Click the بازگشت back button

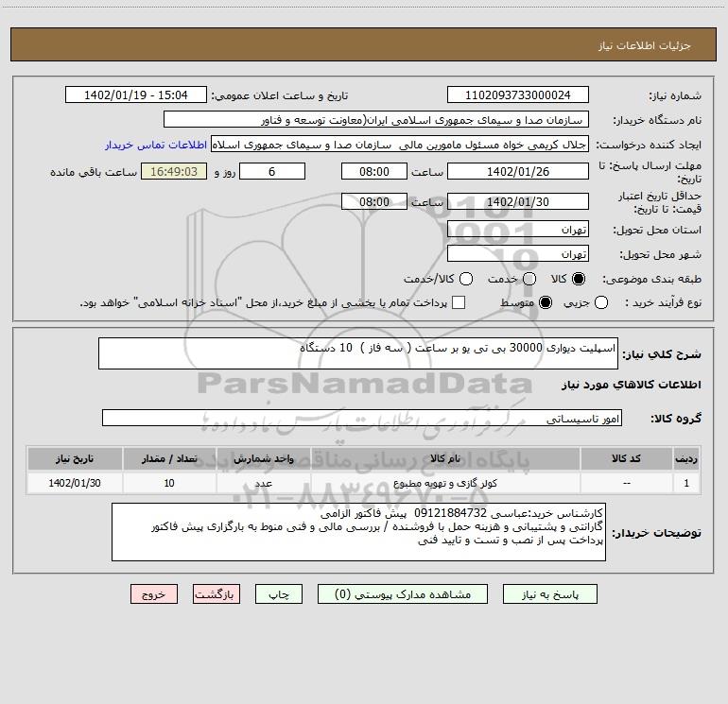point(217,594)
